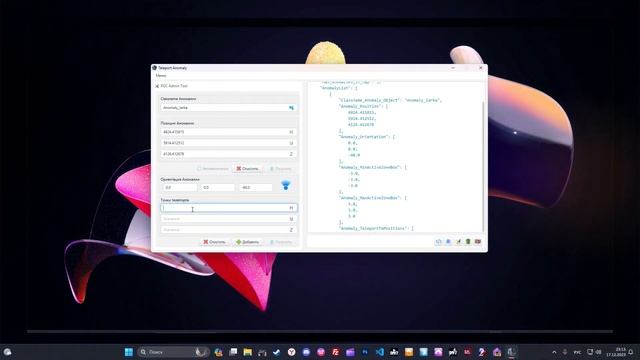Click the RDC Admin Tool header label
This screenshot has height=360, width=640.
174,86
